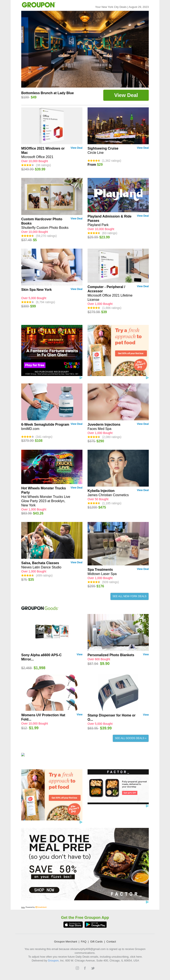
Task: Click the green View Deal button
Action: point(126,95)
